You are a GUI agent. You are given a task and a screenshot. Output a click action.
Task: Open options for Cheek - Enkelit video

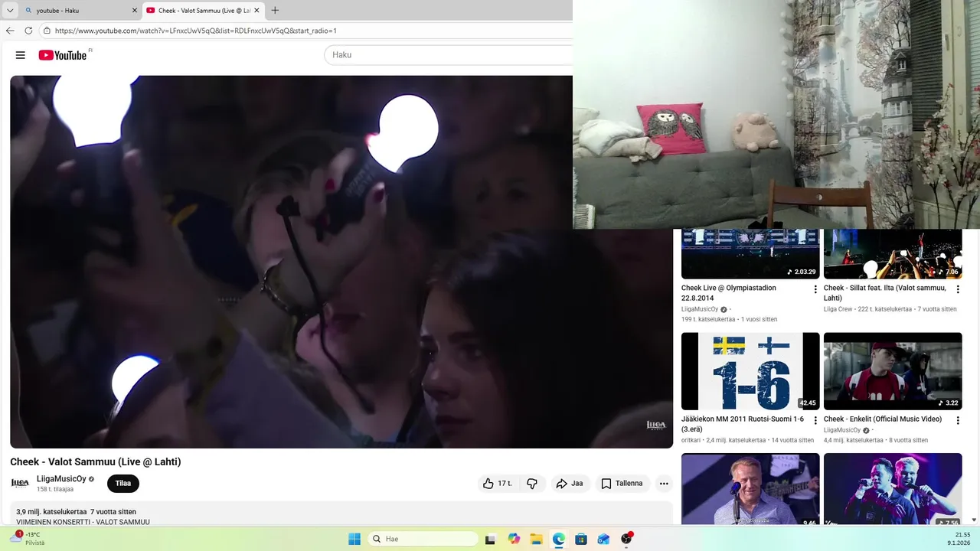958,420
